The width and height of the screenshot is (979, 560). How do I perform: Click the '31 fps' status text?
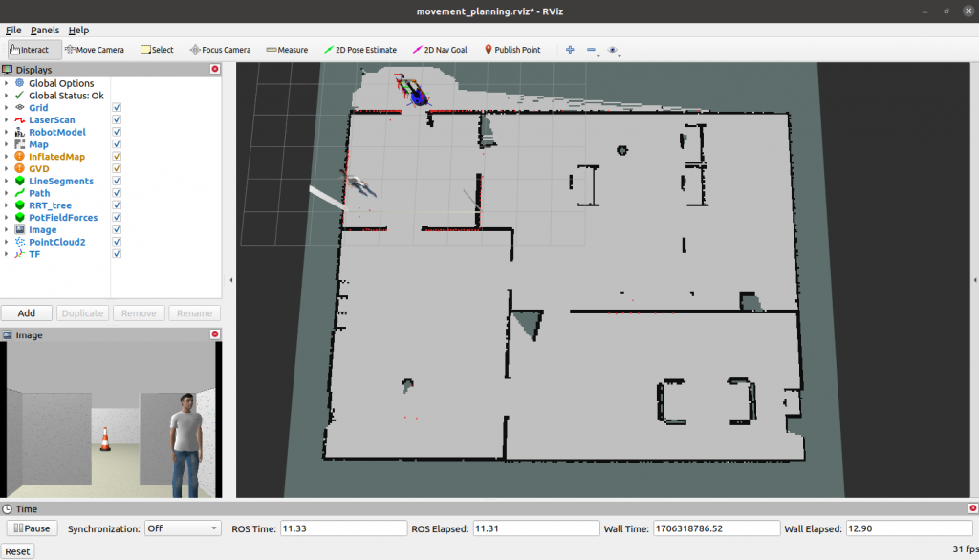(966, 549)
